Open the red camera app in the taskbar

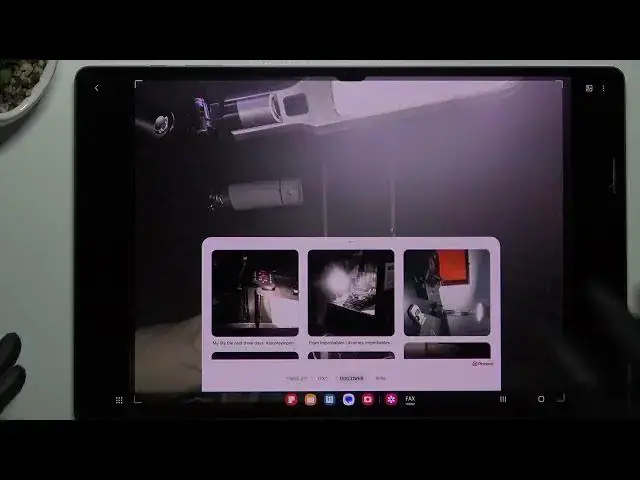tap(368, 400)
